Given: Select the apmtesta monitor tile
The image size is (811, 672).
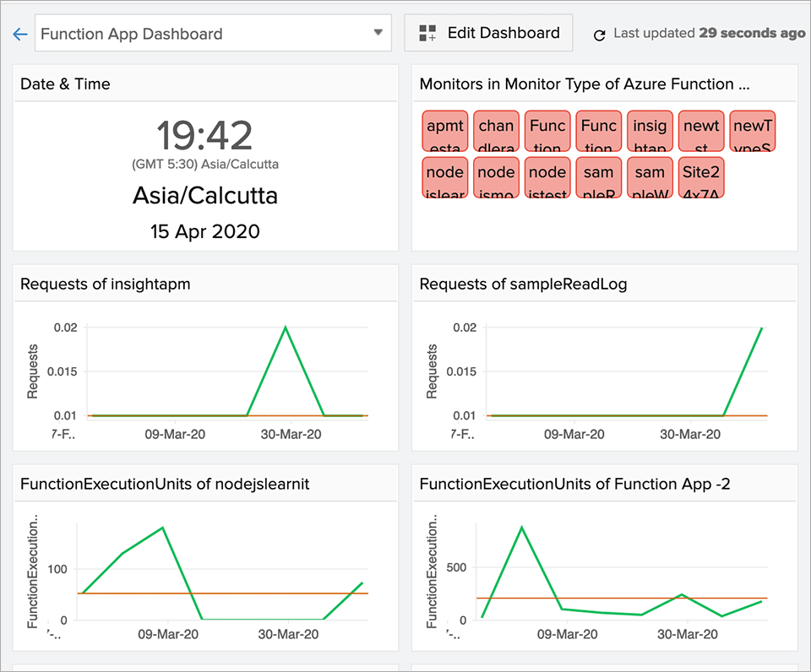Looking at the screenshot, I should 444,130.
